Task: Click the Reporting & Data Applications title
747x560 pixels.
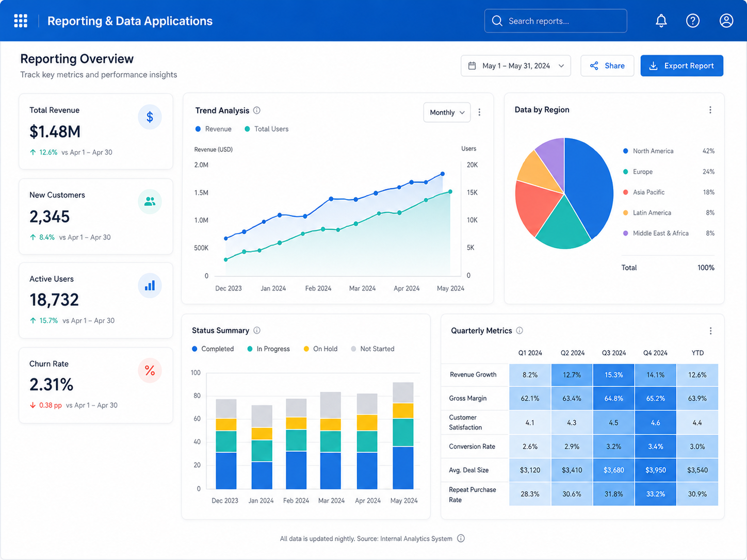Action: pos(130,21)
